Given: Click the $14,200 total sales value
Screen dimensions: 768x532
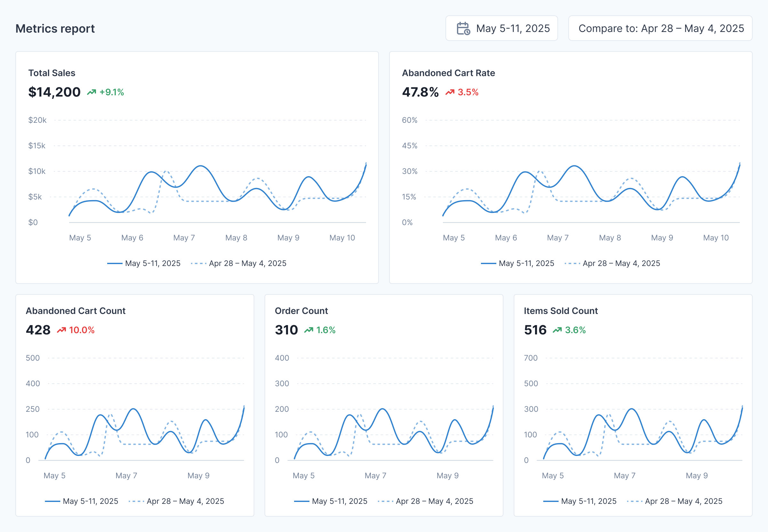Looking at the screenshot, I should 54,92.
